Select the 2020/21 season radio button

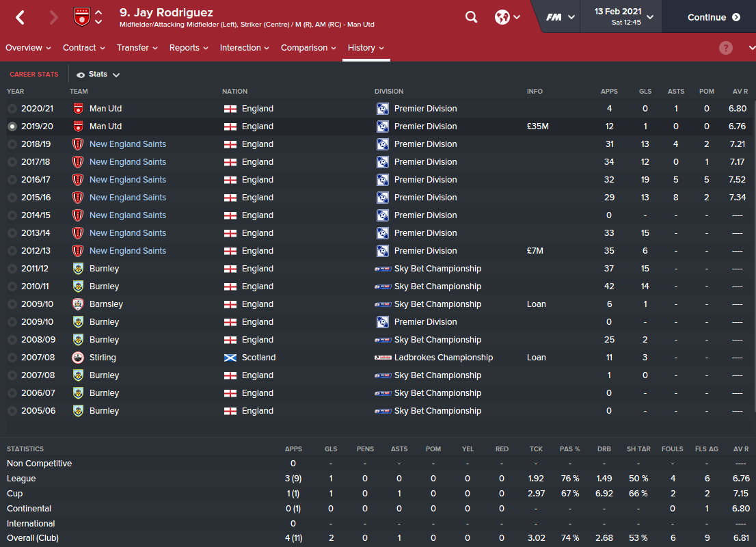tap(12, 109)
